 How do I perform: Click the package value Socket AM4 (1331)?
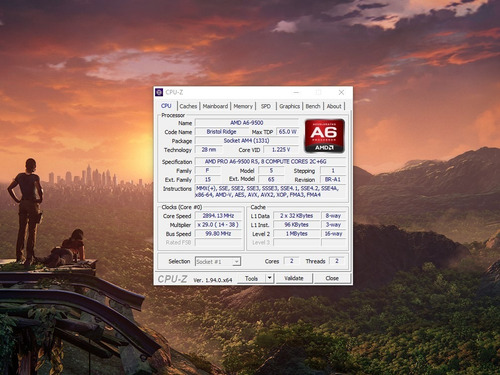(x=247, y=141)
